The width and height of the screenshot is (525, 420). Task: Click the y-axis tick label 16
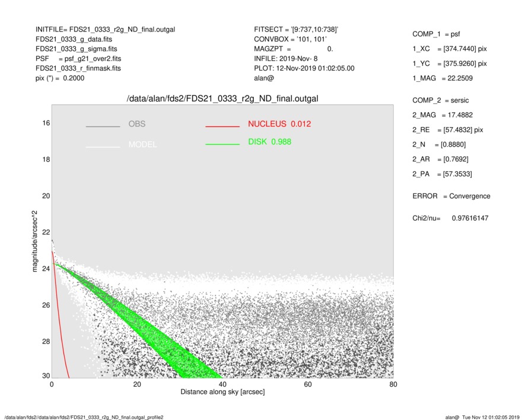click(x=46, y=123)
